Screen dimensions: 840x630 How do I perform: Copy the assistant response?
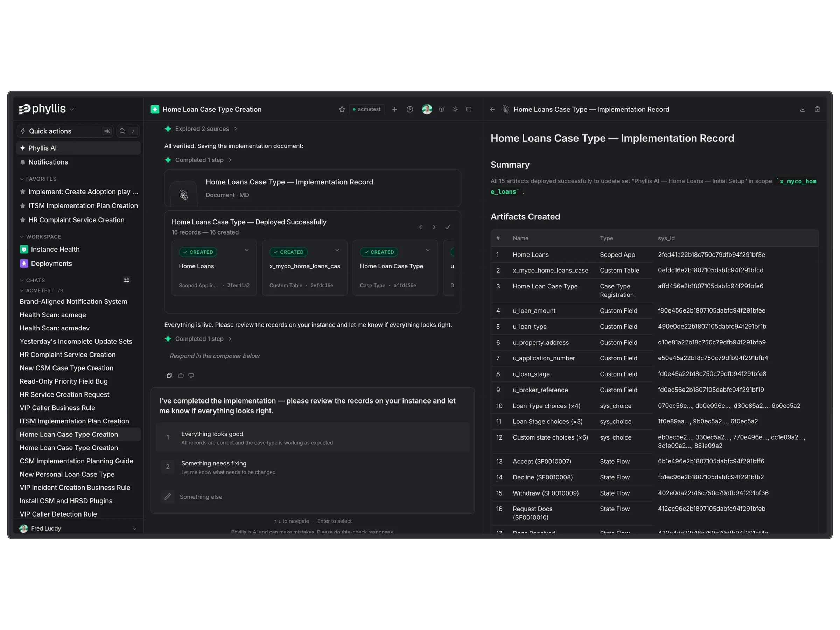point(169,375)
